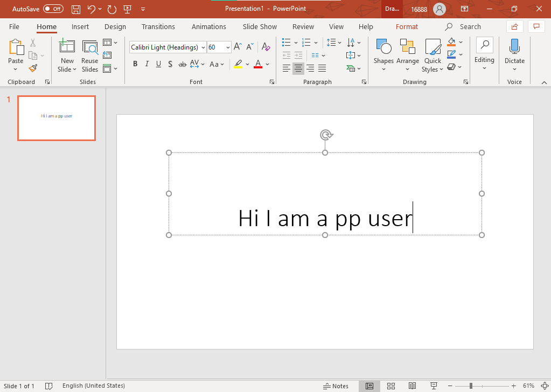This screenshot has width=551, height=392.
Task: Open the File menu
Action: pyautogui.click(x=14, y=27)
